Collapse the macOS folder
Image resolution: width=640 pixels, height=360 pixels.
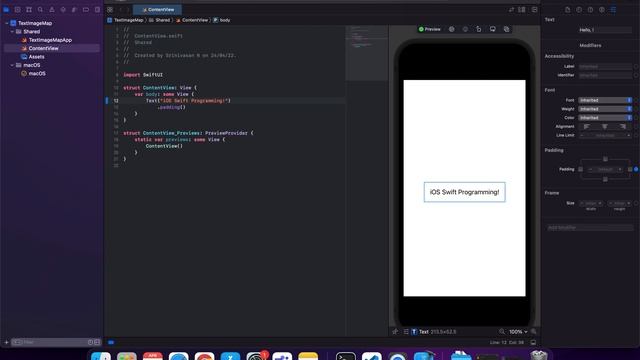point(12,65)
